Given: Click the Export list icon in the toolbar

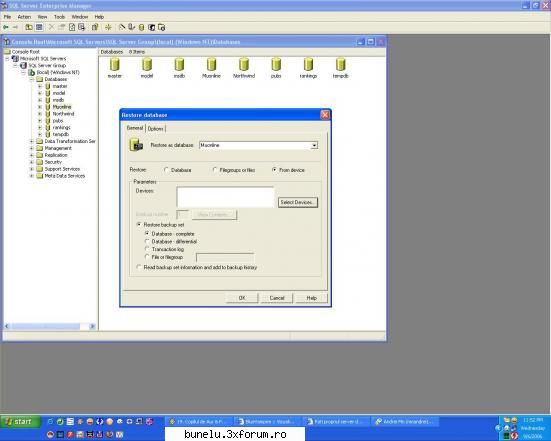Looking at the screenshot, I should point(82,27).
